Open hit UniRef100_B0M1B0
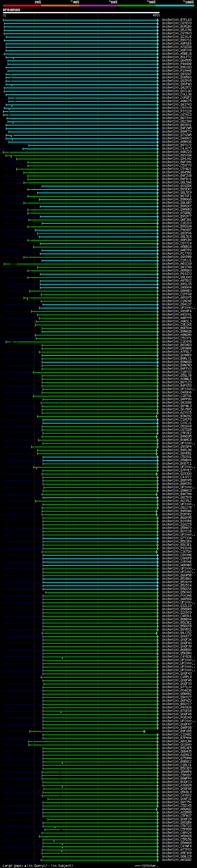The image size is (197, 868). click(x=177, y=26)
